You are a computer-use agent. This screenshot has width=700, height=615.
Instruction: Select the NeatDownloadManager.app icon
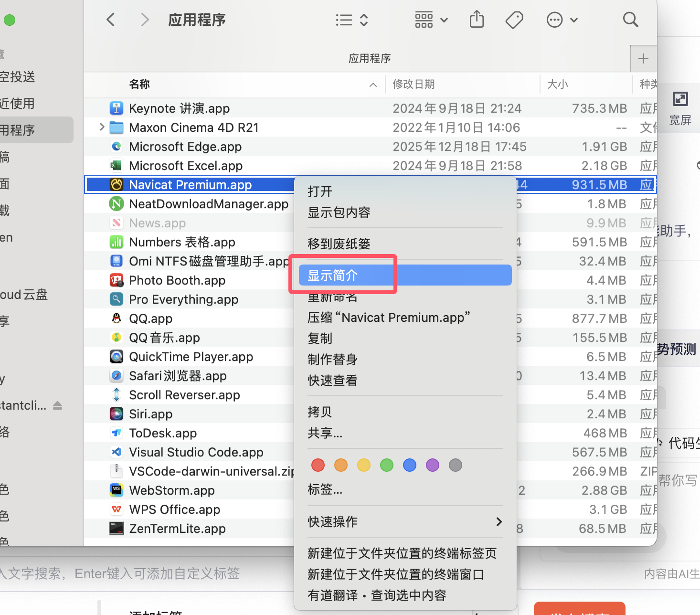click(x=117, y=204)
